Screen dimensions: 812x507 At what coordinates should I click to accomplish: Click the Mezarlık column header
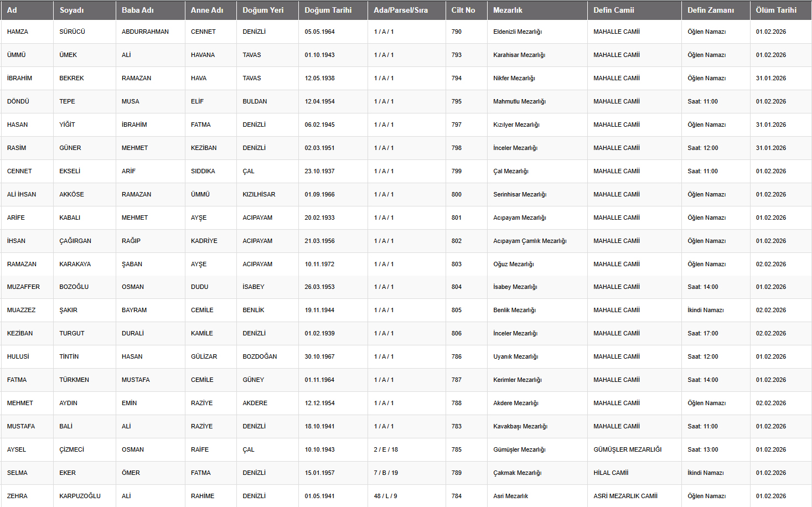click(508, 10)
